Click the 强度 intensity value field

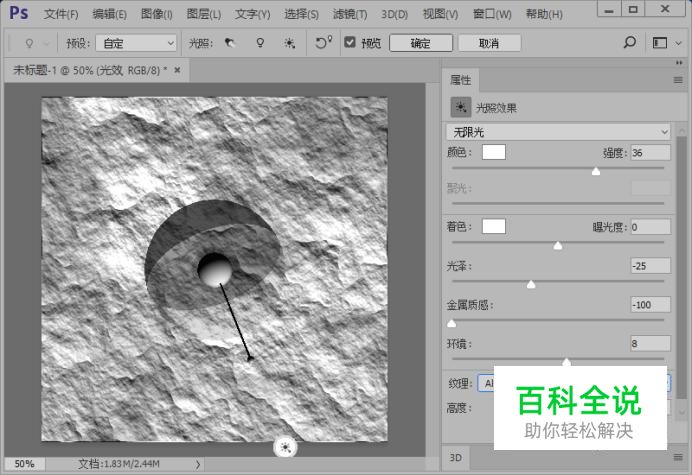coord(651,153)
